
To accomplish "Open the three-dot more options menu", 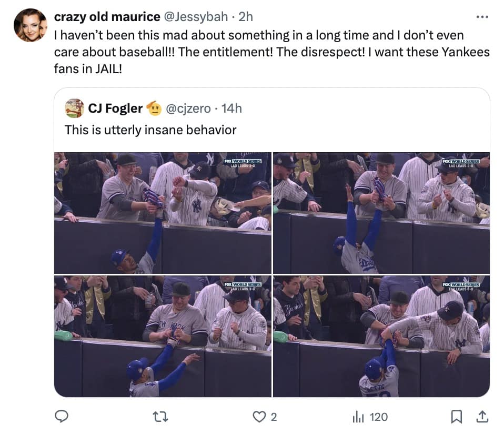I will (482, 16).
